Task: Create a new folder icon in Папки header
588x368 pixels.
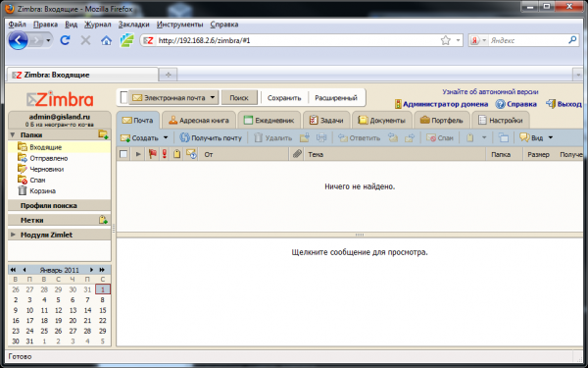Action: click(x=103, y=134)
